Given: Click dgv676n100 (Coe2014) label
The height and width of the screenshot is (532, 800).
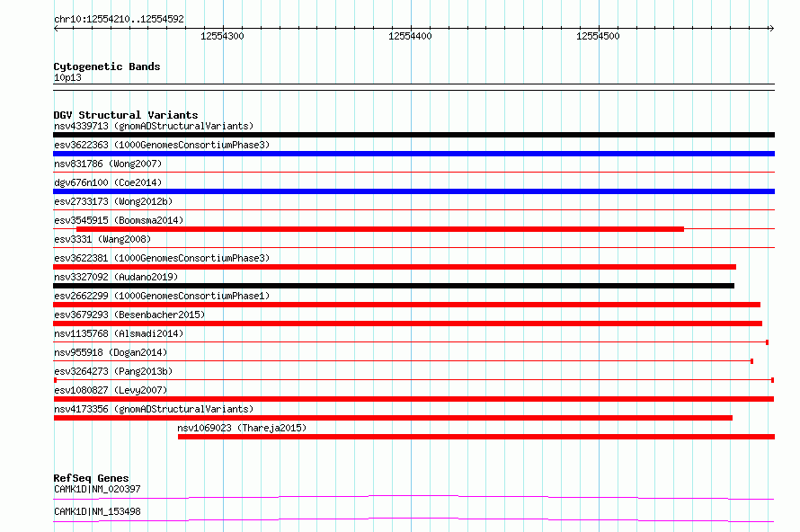Looking at the screenshot, I should [108, 182].
